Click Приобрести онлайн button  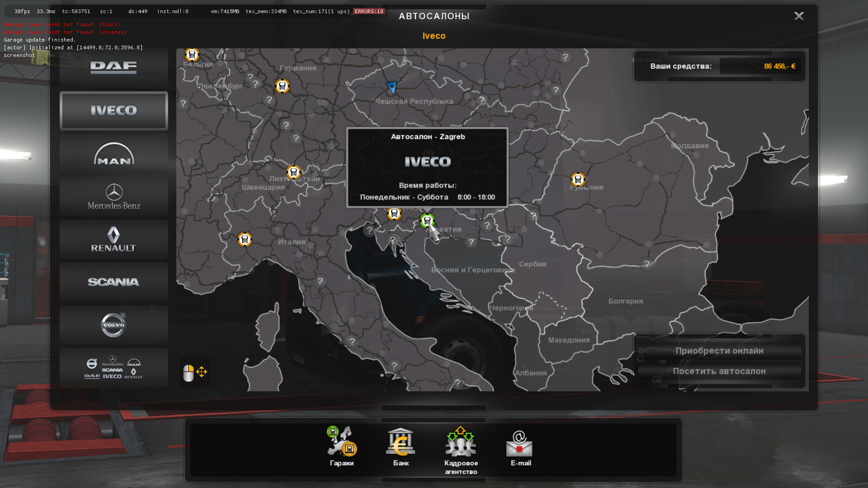[x=719, y=351]
